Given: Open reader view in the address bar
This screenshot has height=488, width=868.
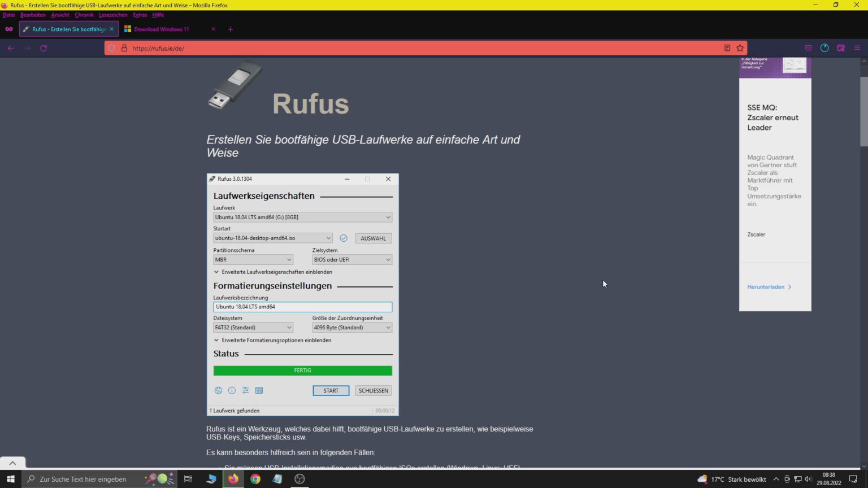Looking at the screenshot, I should tap(727, 48).
